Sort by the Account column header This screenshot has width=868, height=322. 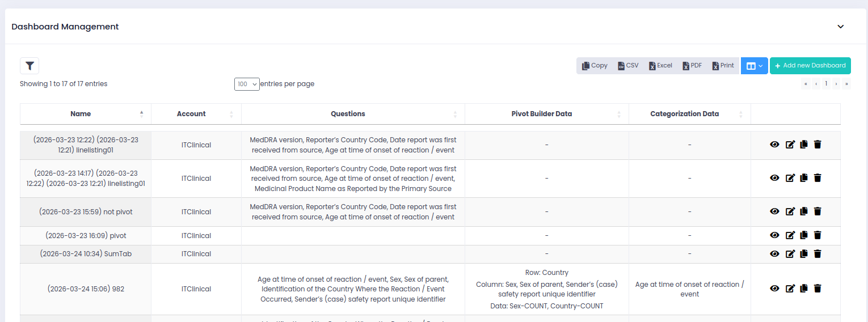pos(191,114)
